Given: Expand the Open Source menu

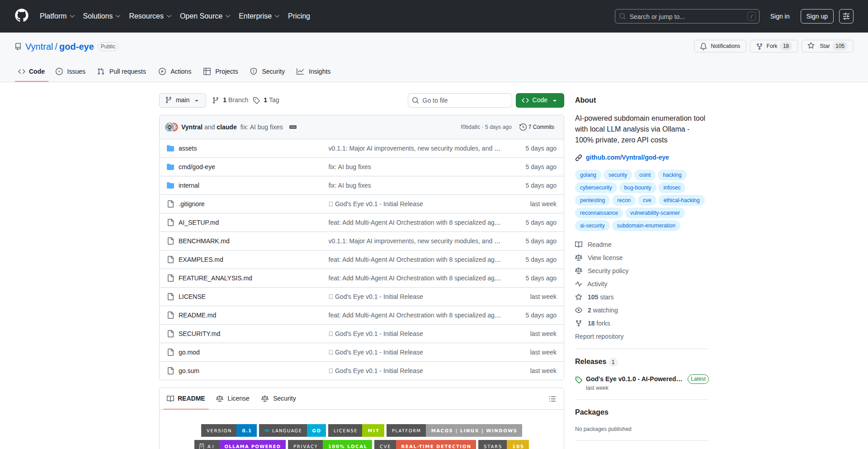Looking at the screenshot, I should 205,16.
